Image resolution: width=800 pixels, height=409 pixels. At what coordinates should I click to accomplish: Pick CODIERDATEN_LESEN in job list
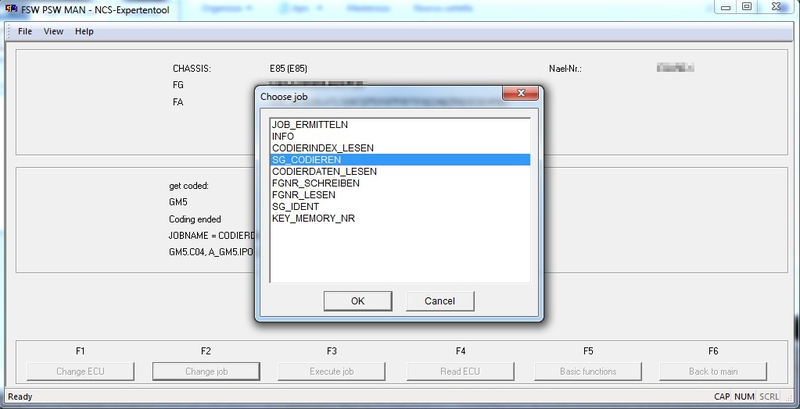(324, 171)
